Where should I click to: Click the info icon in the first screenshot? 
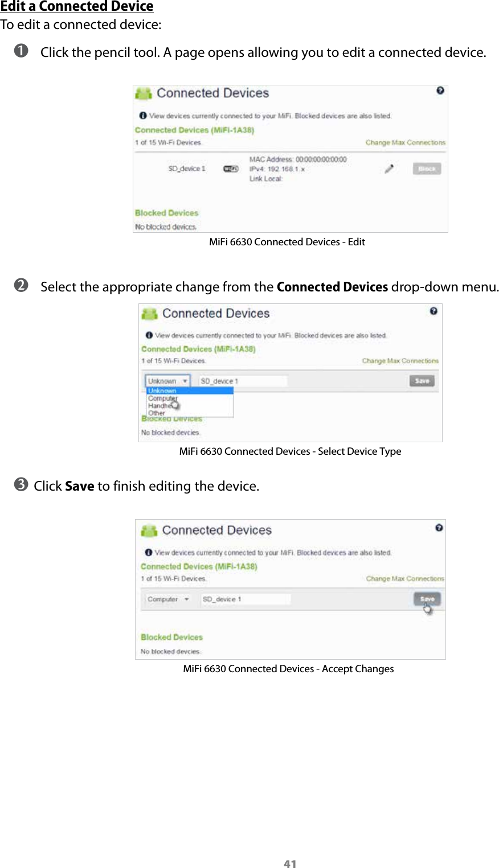point(142,116)
